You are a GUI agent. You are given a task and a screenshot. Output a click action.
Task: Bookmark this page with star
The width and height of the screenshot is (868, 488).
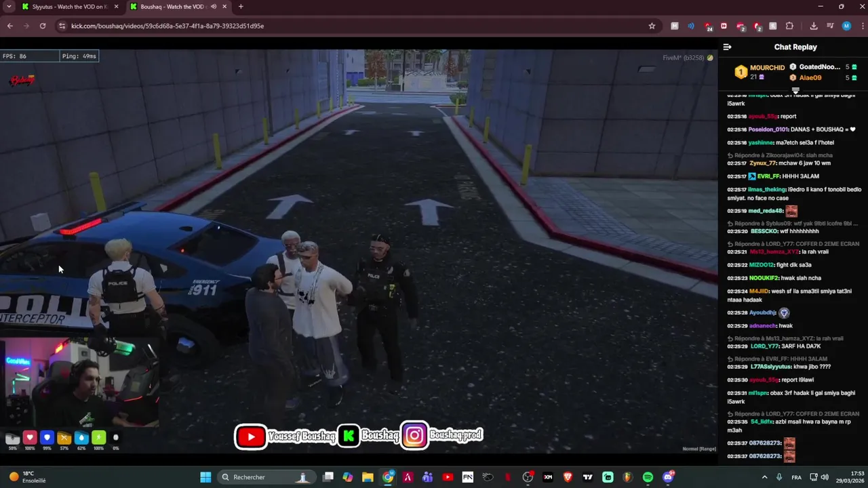click(652, 26)
